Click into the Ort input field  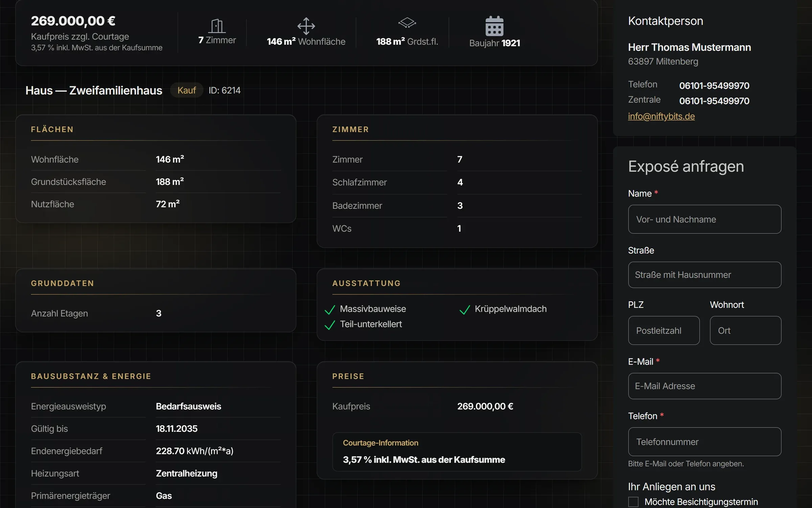[x=745, y=331]
